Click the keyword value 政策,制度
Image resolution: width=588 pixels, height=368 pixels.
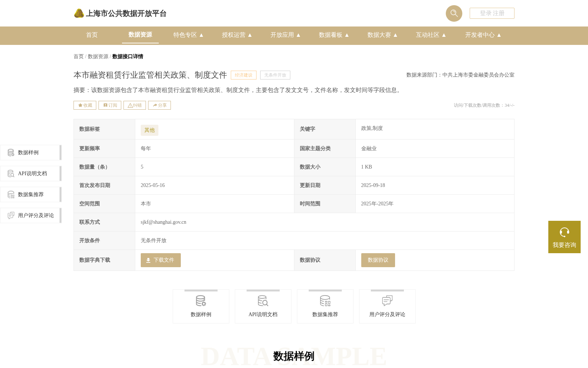[x=372, y=128]
